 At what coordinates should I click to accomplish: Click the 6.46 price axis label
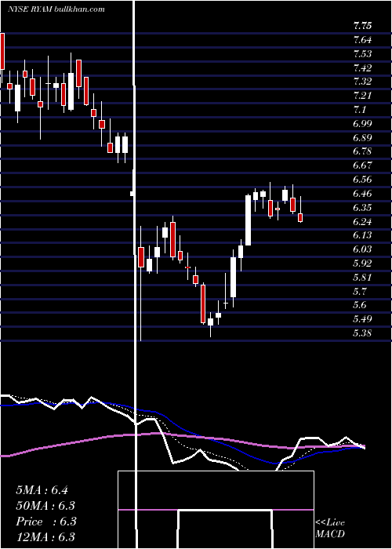[x=362, y=193]
